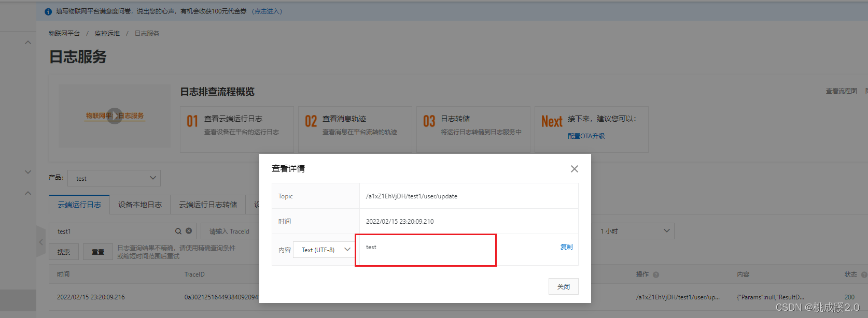The image size is (868, 318).
Task: Select table topic cell /a1xZ1EhVjDH/test1/user/up...
Action: [678, 297]
